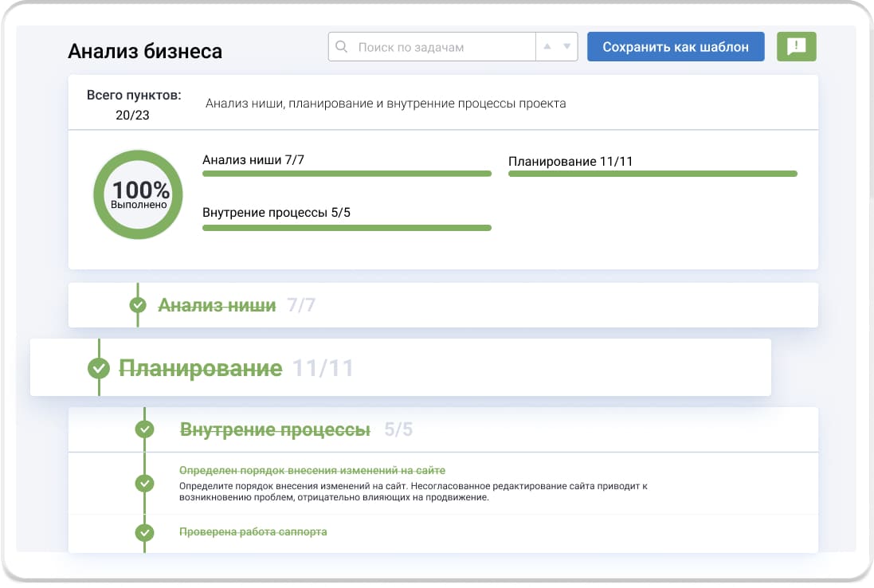Uncheck the Проверена работа саппорта task
The image size is (874, 588).
tap(144, 532)
